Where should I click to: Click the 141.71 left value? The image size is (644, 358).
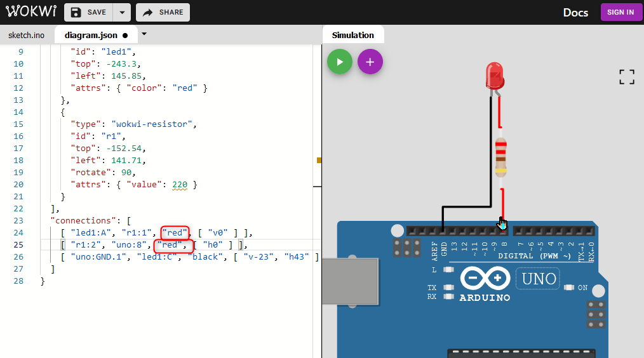tap(126, 160)
